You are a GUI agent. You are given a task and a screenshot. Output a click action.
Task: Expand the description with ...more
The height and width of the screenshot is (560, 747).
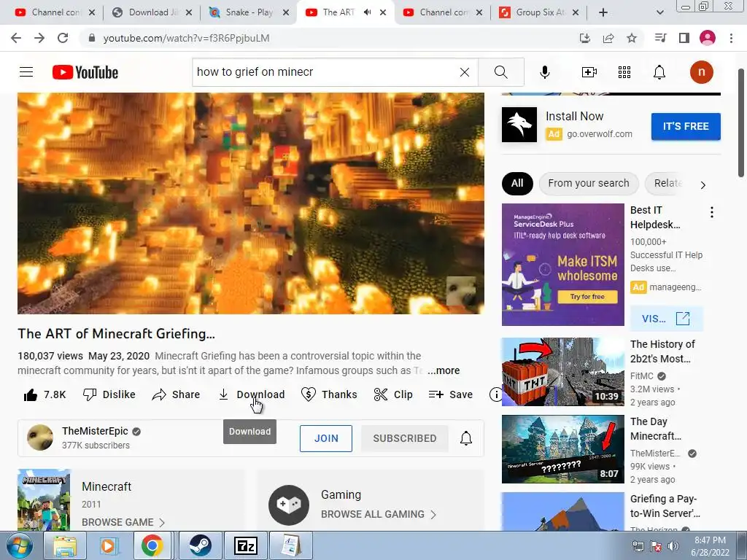pos(444,370)
